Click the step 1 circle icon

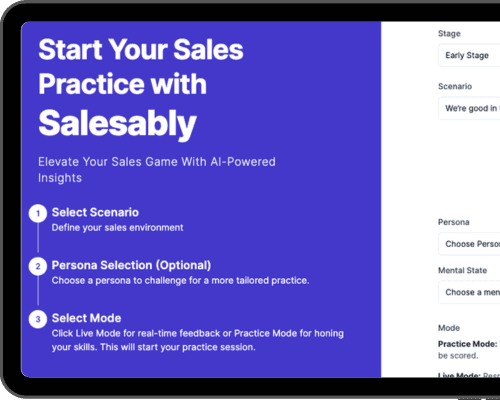pyautogui.click(x=38, y=213)
